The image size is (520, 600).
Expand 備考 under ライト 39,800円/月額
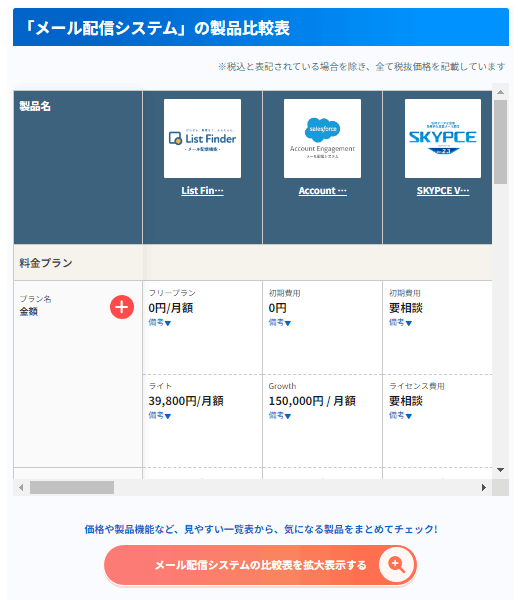pos(160,416)
